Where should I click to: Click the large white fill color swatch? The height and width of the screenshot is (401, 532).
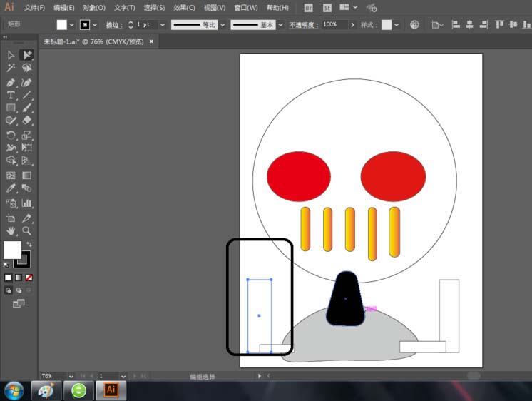coord(12,250)
